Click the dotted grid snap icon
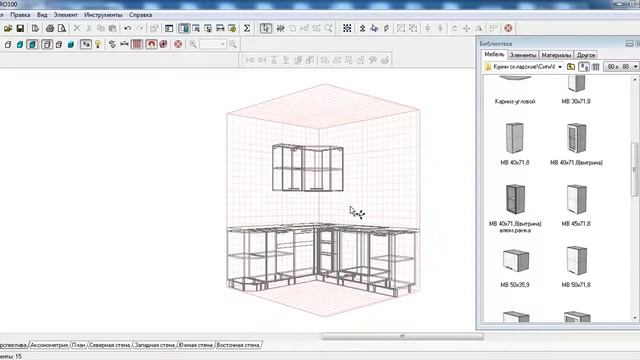The width and height of the screenshot is (640, 360). (347, 28)
